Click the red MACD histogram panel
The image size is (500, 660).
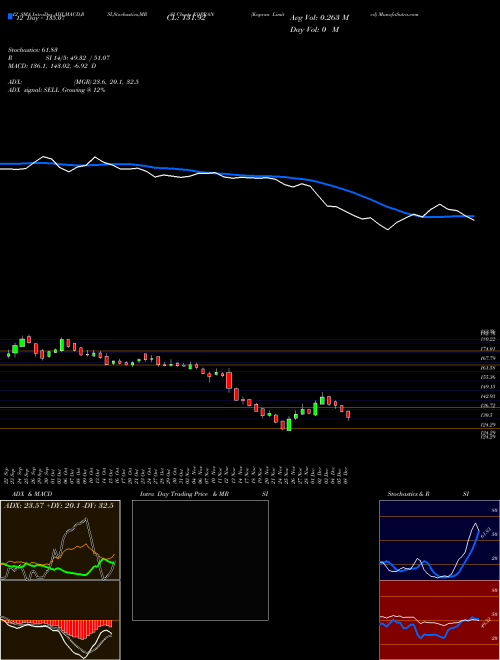coord(60,620)
